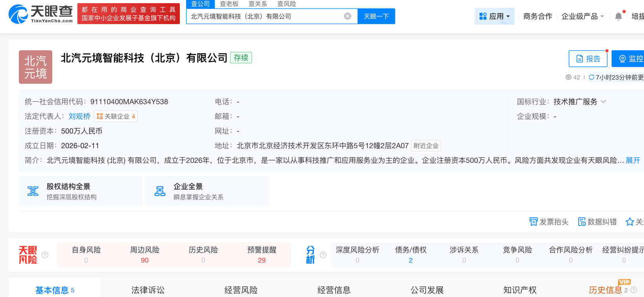Expand the 企业级产品 menu

click(582, 16)
